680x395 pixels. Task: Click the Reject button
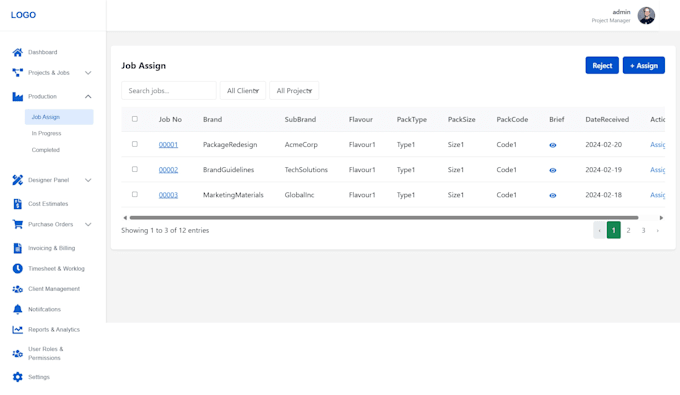(602, 65)
